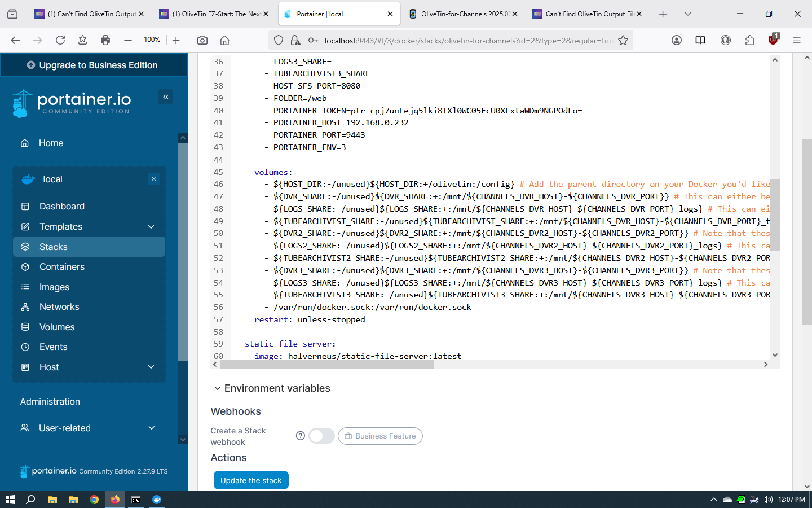
Task: Switch to OliveTin-for-Channels browser tab
Action: click(x=464, y=14)
